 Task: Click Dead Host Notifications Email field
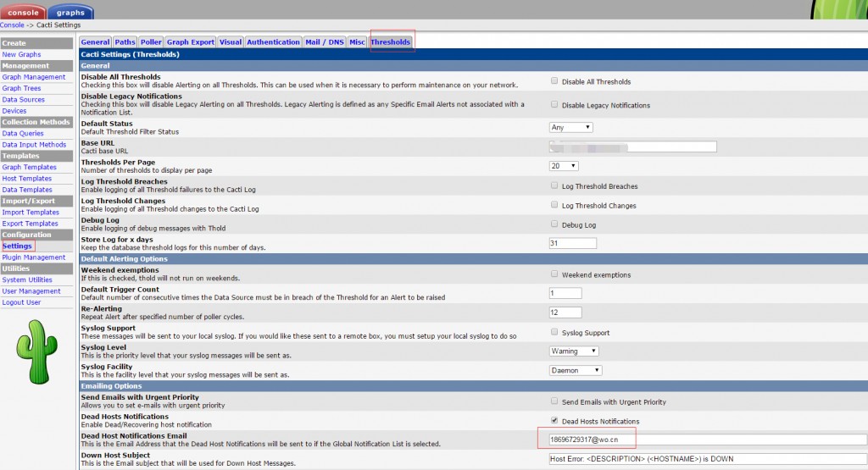pyautogui.click(x=708, y=440)
